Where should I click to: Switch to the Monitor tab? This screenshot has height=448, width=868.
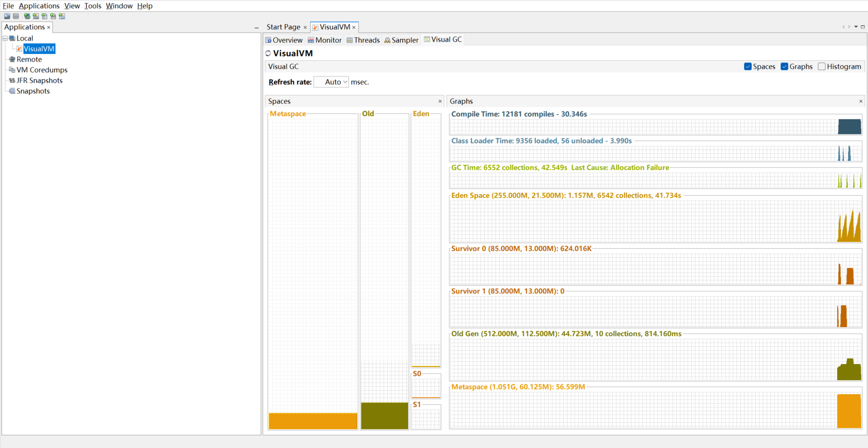coord(325,40)
